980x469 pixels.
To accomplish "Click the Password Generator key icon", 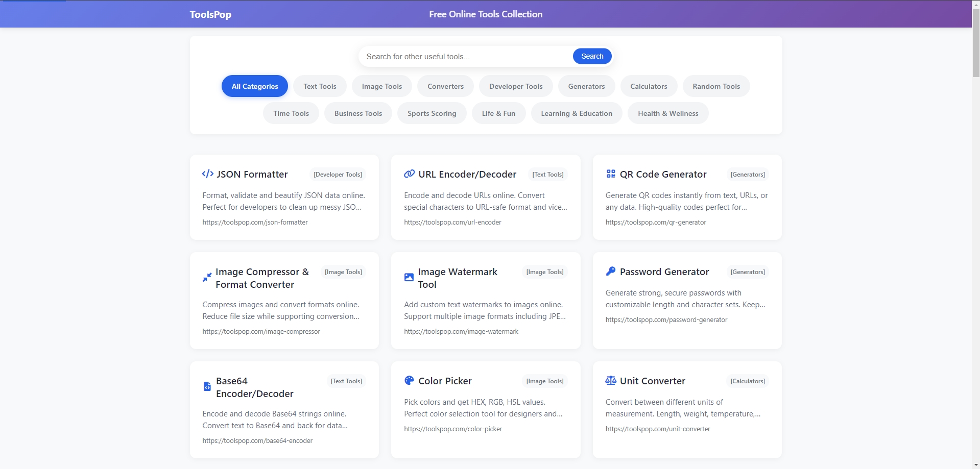I will pyautogui.click(x=610, y=271).
